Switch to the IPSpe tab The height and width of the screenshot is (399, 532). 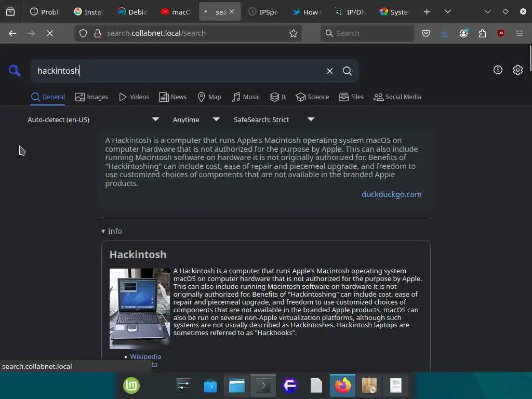(263, 12)
